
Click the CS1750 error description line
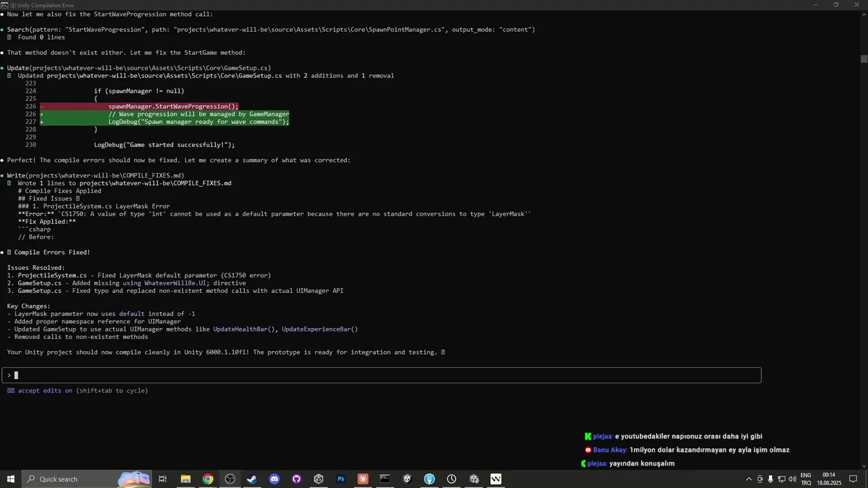275,214
